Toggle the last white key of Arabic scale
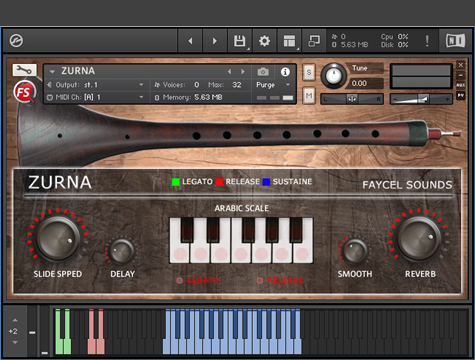The image size is (475, 360). coord(303,254)
